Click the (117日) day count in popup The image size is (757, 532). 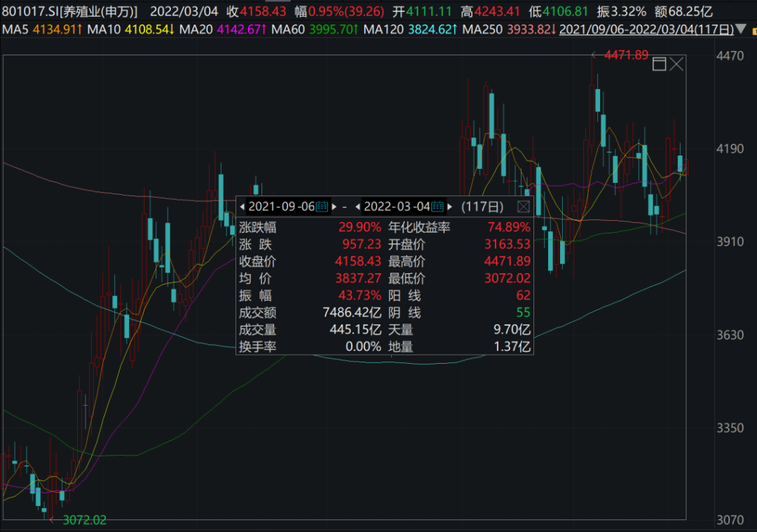coord(482,207)
